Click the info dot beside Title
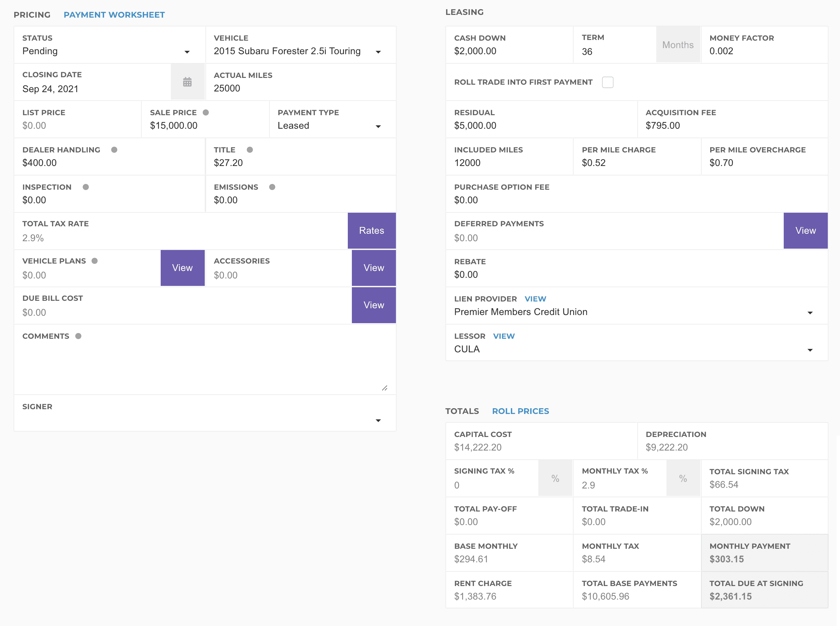 pyautogui.click(x=249, y=150)
